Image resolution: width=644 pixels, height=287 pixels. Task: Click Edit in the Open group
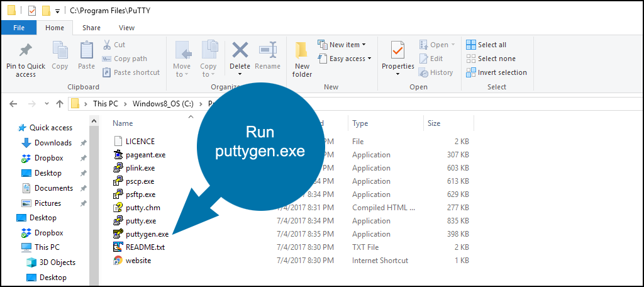click(x=431, y=59)
